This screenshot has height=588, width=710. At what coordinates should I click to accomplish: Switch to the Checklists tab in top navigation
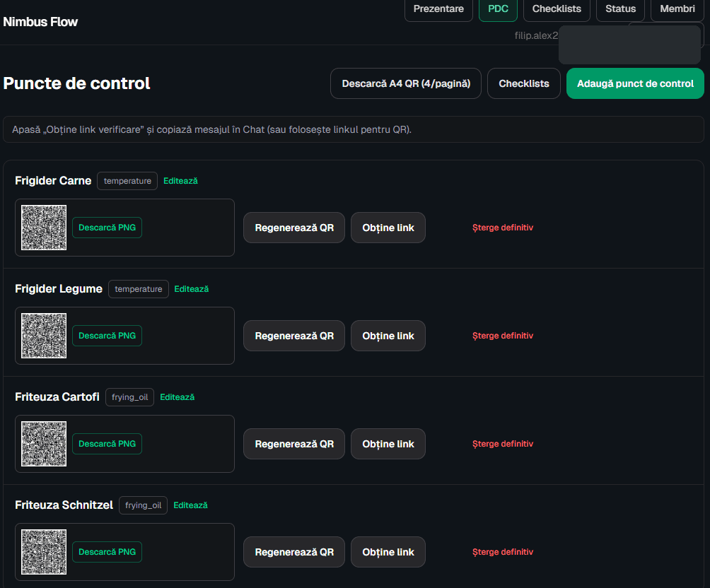tap(557, 9)
